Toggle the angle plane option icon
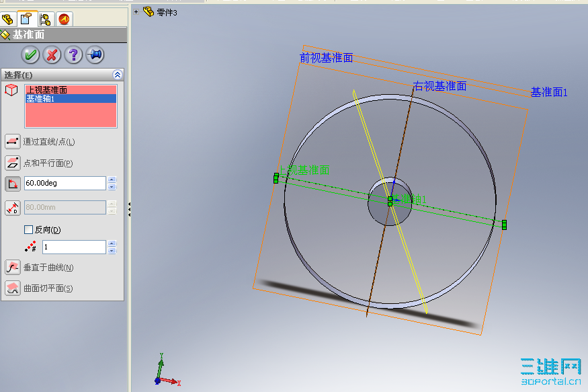This screenshot has height=392, width=588. pos(13,184)
